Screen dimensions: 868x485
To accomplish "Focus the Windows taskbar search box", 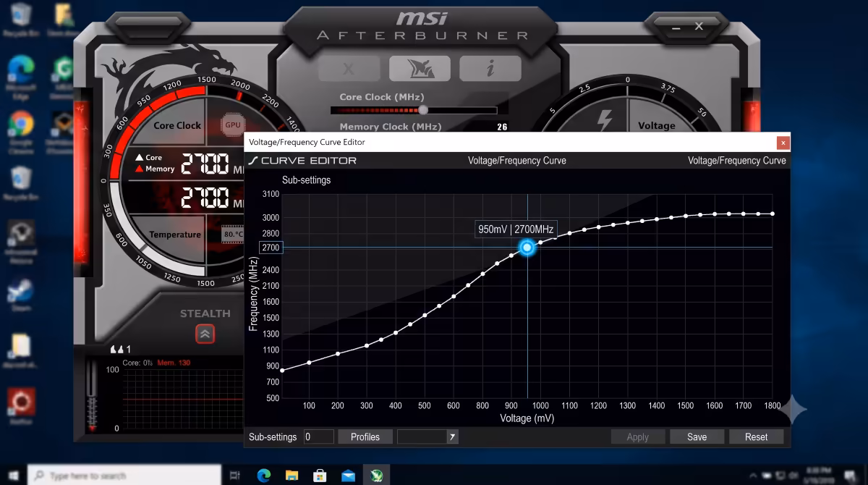I will pyautogui.click(x=124, y=476).
